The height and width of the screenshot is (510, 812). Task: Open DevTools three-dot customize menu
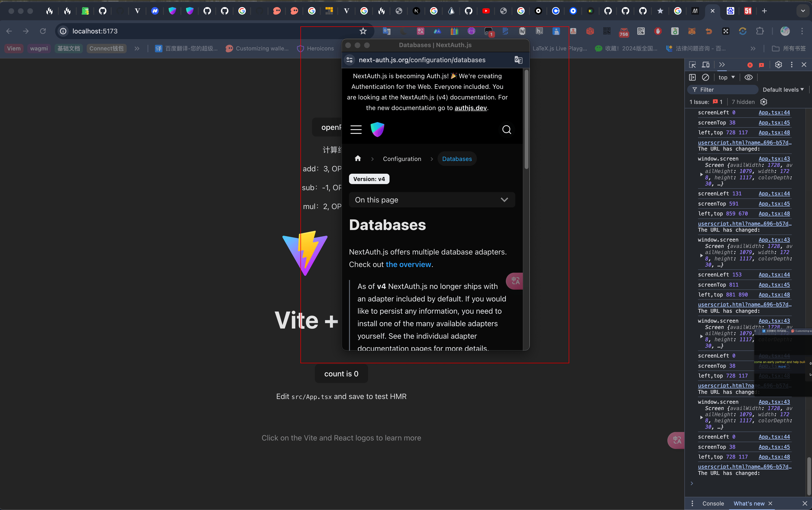[x=792, y=64]
